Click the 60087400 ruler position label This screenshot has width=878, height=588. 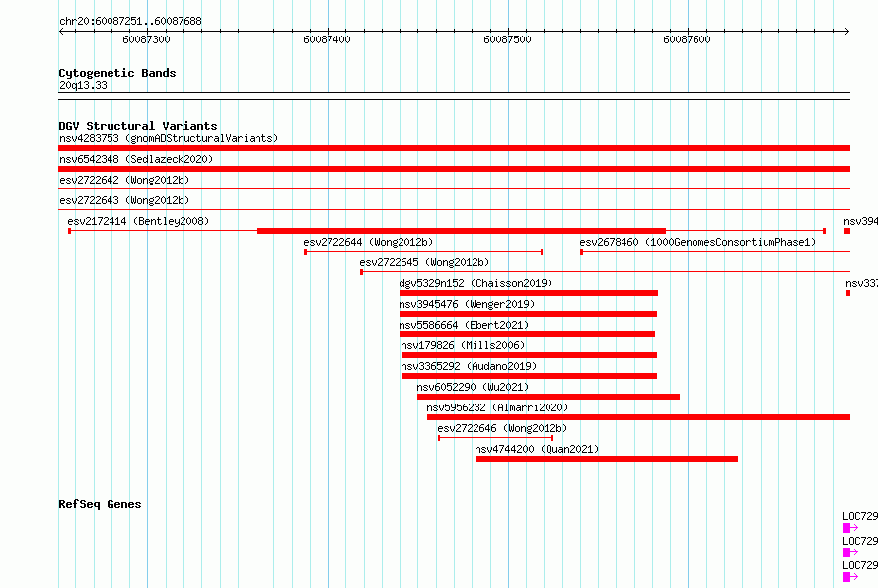pyautogui.click(x=327, y=39)
